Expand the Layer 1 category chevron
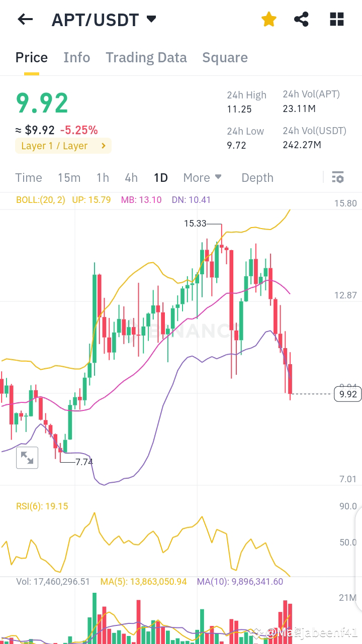This screenshot has height=644, width=362. 104,145
